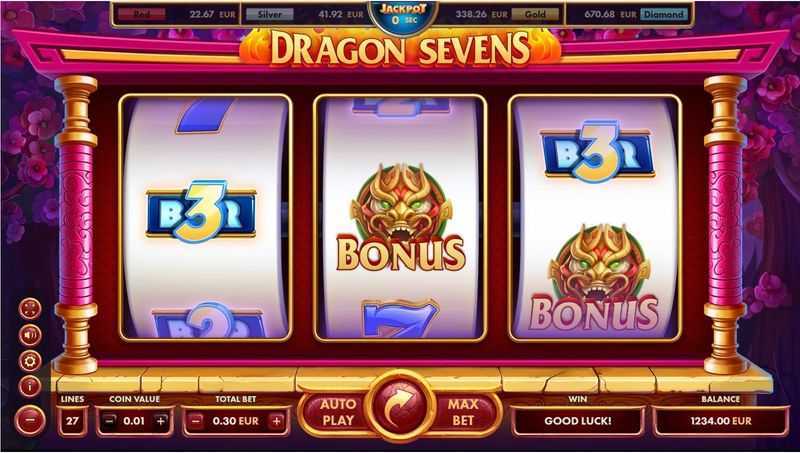The width and height of the screenshot is (800, 453).
Task: Select Max Bet
Action: click(x=463, y=412)
